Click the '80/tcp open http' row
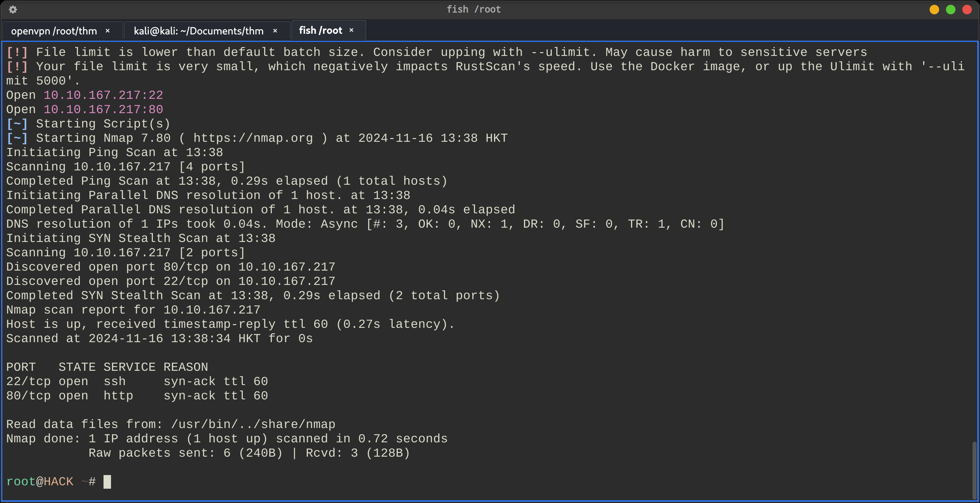The width and height of the screenshot is (980, 503). (137, 396)
